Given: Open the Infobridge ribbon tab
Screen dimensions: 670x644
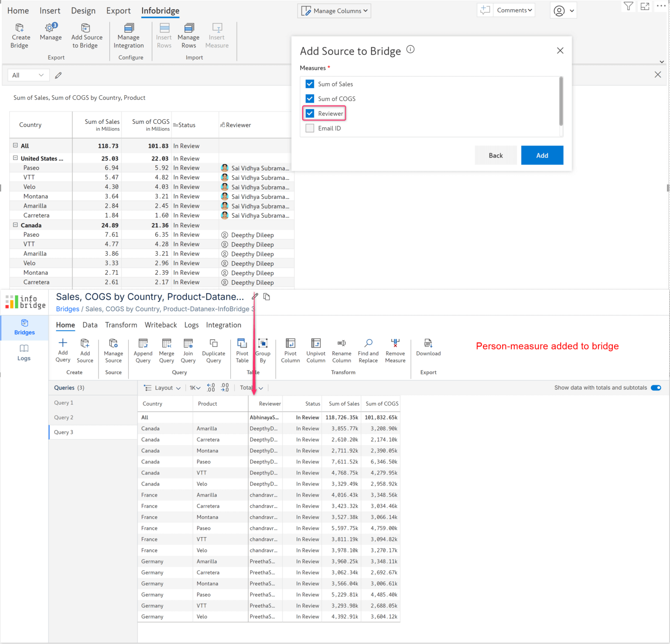Looking at the screenshot, I should [160, 10].
